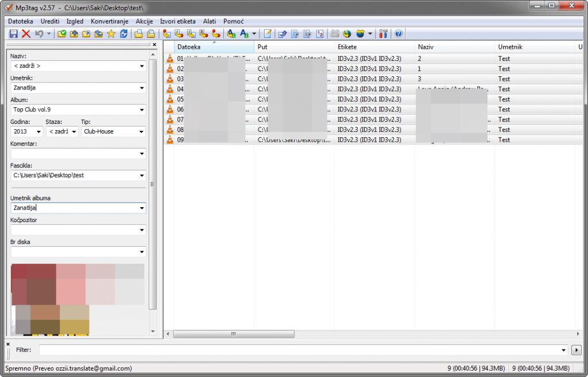Open the Fascikla folder path dropdown
Viewport: 588px width, 377px height.
(x=142, y=176)
